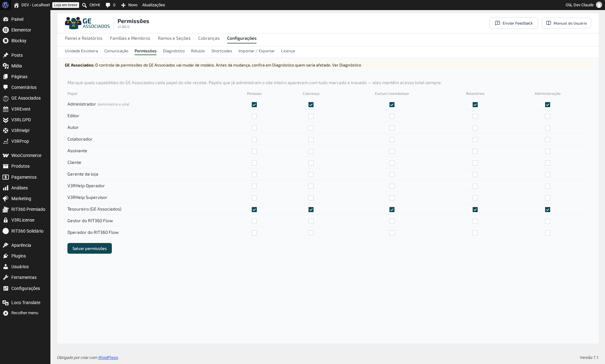
Task: Open the Manual do Usuário
Action: click(x=566, y=23)
